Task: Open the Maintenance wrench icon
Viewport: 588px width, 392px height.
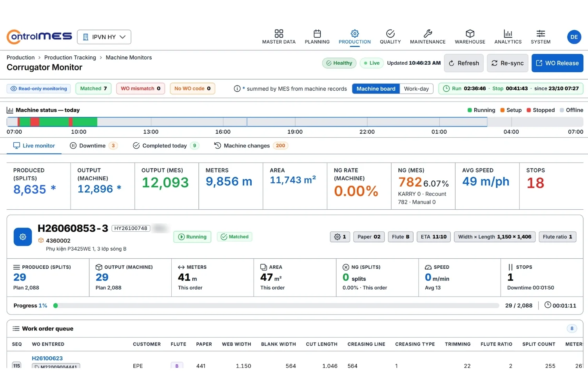Action: point(428,33)
